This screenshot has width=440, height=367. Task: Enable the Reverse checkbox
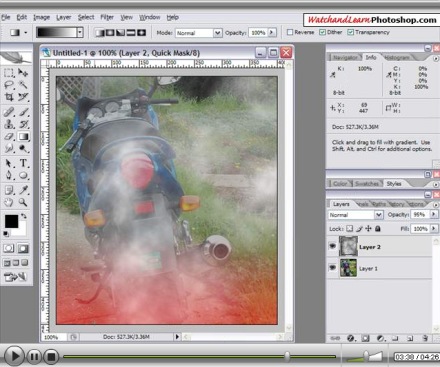290,32
